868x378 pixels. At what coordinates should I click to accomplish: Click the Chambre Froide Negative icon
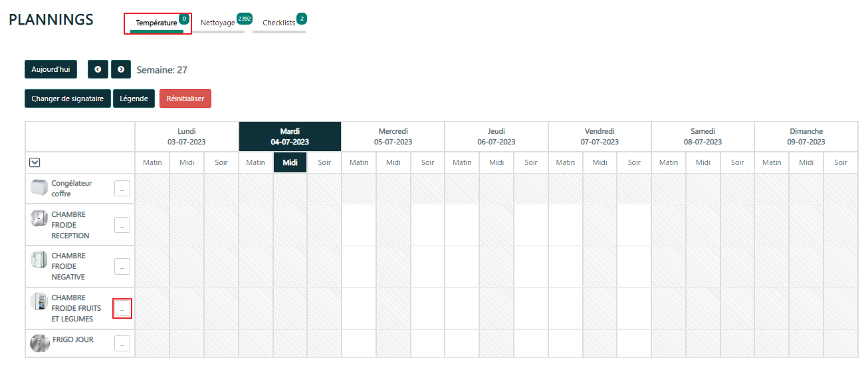pos(40,260)
